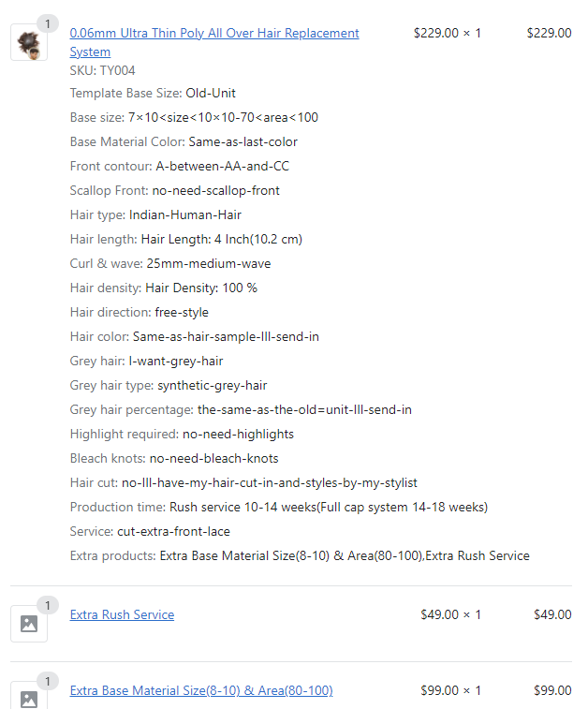Click the $99.00 line total

pos(552,691)
